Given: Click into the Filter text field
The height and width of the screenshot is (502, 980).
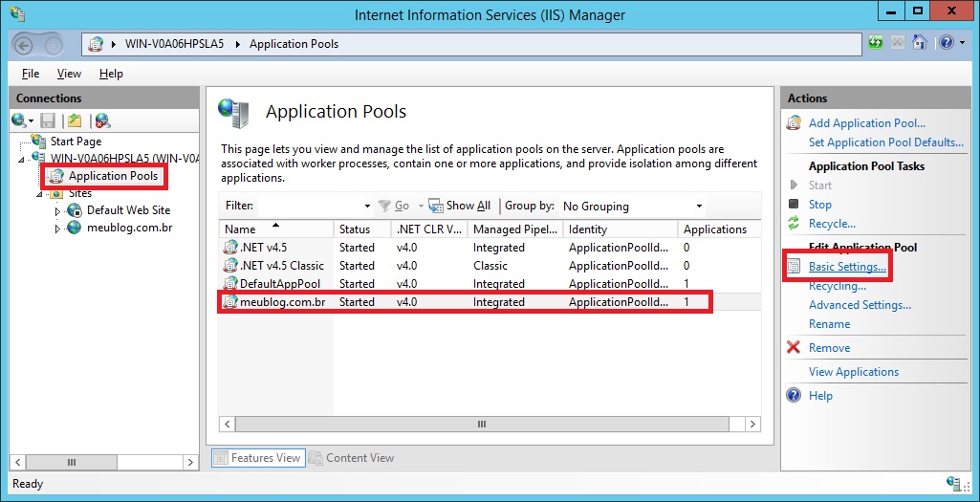Looking at the screenshot, I should pos(310,206).
